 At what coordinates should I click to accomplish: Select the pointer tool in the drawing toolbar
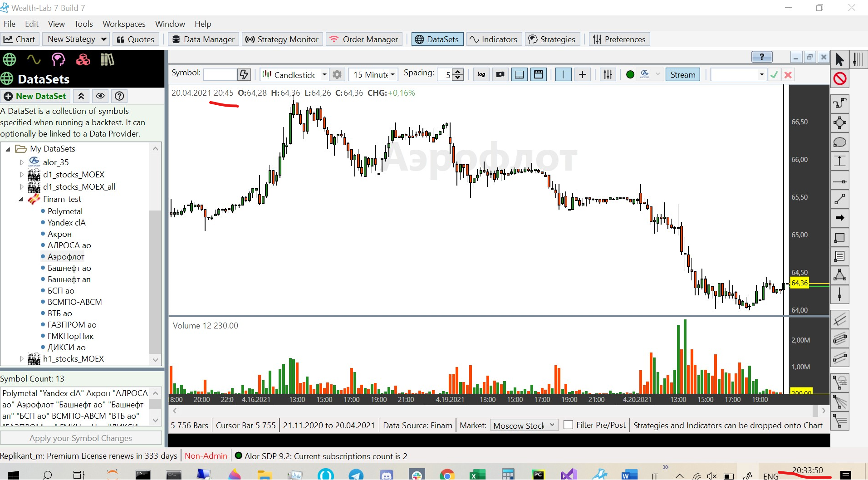click(x=839, y=59)
